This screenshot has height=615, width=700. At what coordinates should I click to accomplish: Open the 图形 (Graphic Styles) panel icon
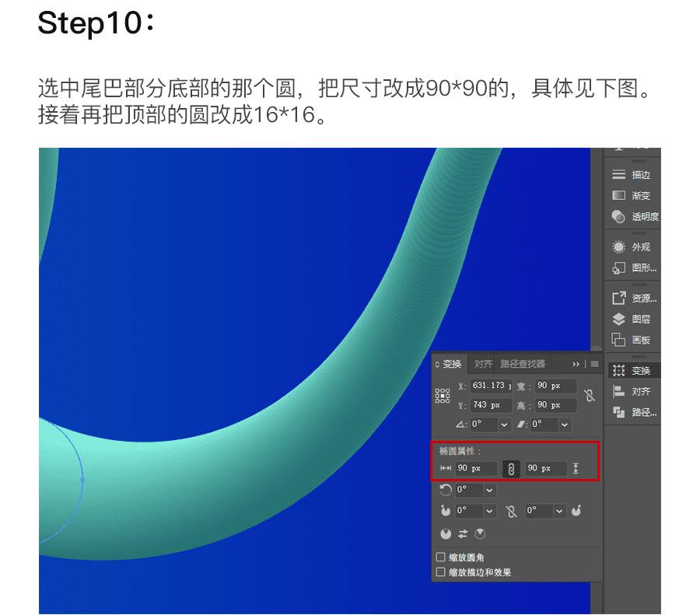618,267
